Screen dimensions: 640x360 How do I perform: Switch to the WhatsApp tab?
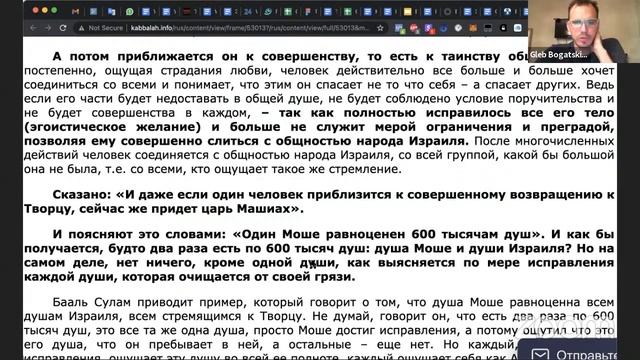(130, 11)
